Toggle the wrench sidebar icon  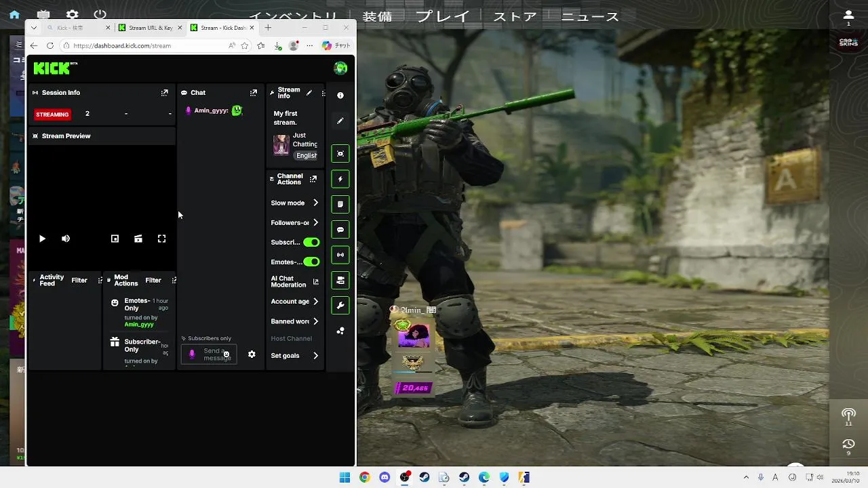[340, 306]
